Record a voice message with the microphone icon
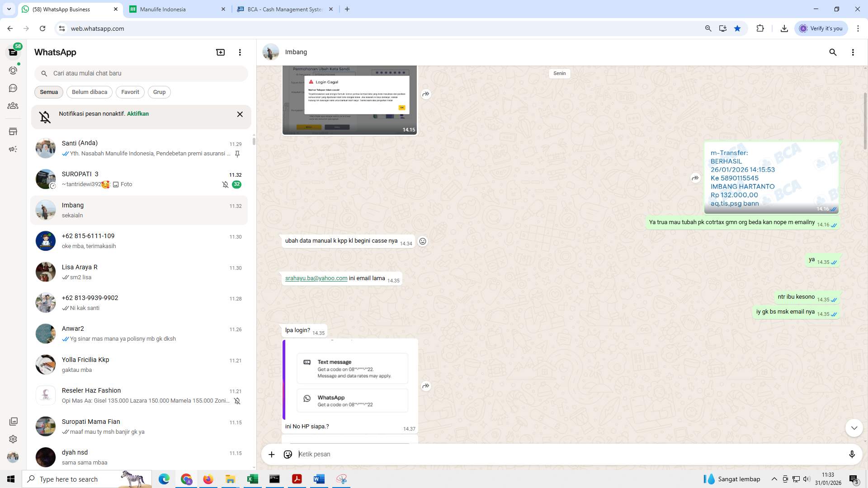Screen dimensions: 868x488 852,454
